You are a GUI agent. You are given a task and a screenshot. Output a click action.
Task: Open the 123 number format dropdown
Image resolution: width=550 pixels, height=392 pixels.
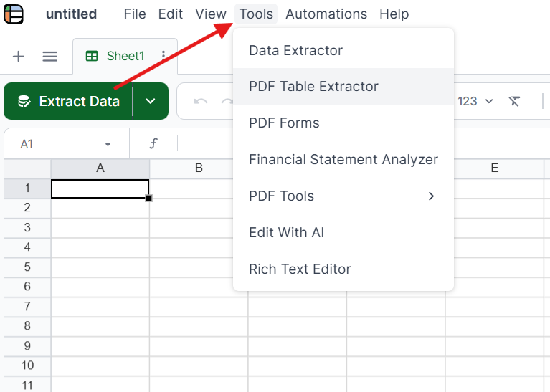point(475,101)
